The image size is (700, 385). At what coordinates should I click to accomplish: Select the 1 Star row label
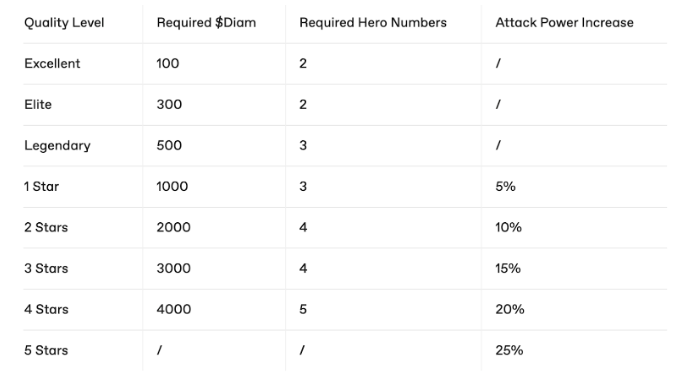(x=42, y=186)
